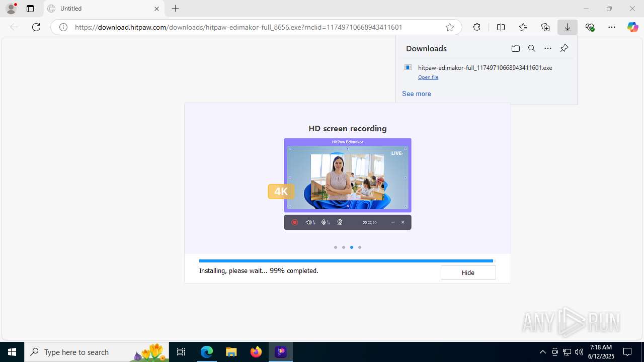Select the third active carousel dot
This screenshot has width=644, height=362.
[352, 247]
